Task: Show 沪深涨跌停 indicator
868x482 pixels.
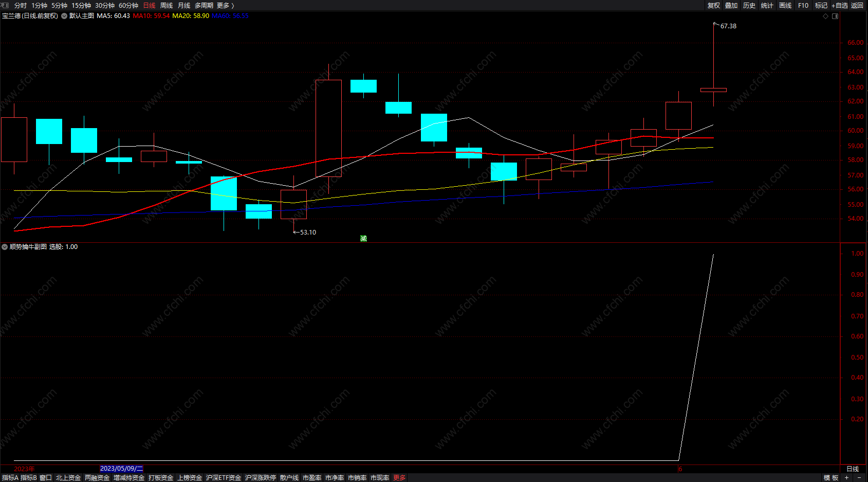Action: pyautogui.click(x=261, y=478)
